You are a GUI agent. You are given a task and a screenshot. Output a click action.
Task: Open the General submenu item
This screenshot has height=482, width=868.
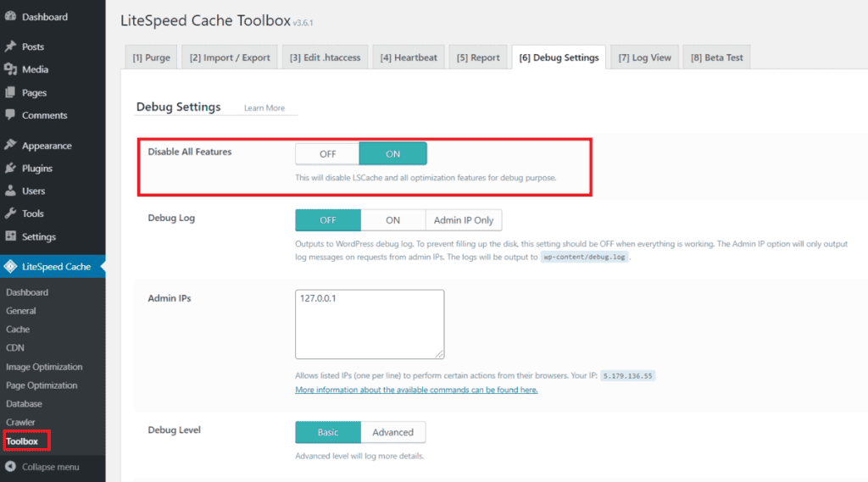pyautogui.click(x=21, y=310)
